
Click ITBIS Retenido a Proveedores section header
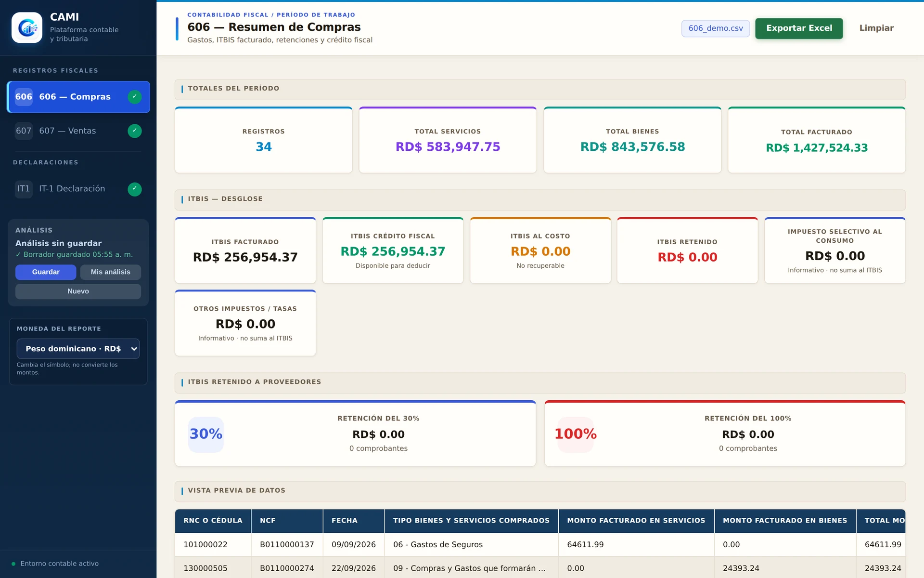[x=540, y=382]
